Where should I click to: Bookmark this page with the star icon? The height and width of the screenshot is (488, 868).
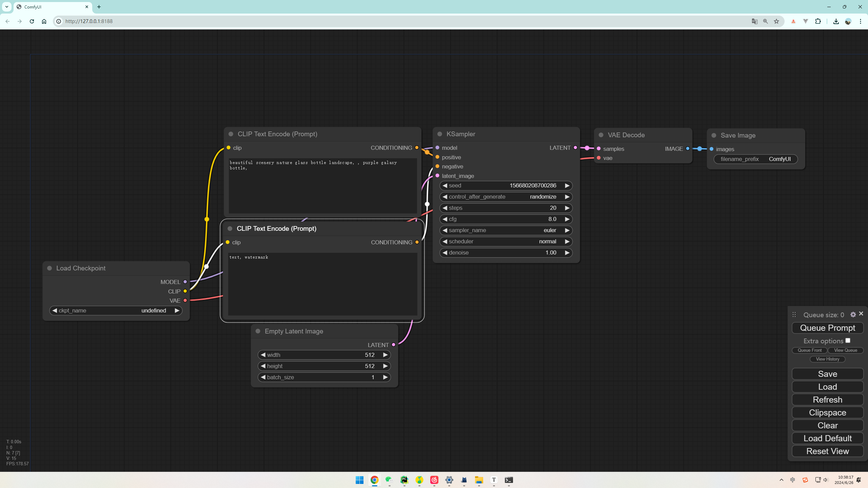[776, 21]
